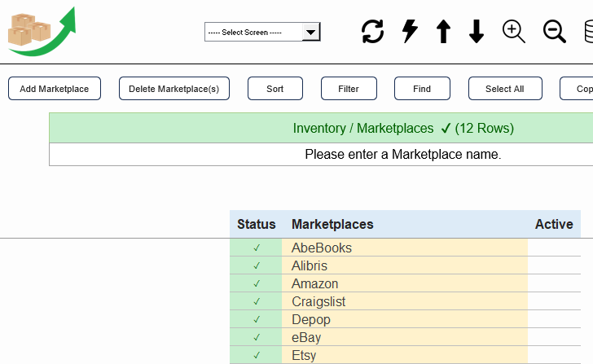
Task: Click the Inventory / Marketplaces header banner
Action: [321, 128]
